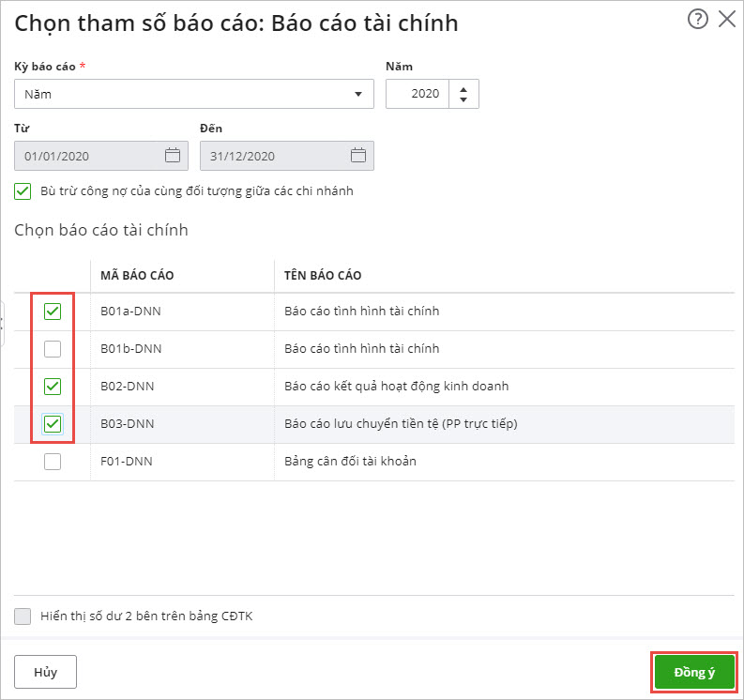Enable Hiển thị số dư 2 bên checkbox
The image size is (744, 700).
[23, 616]
